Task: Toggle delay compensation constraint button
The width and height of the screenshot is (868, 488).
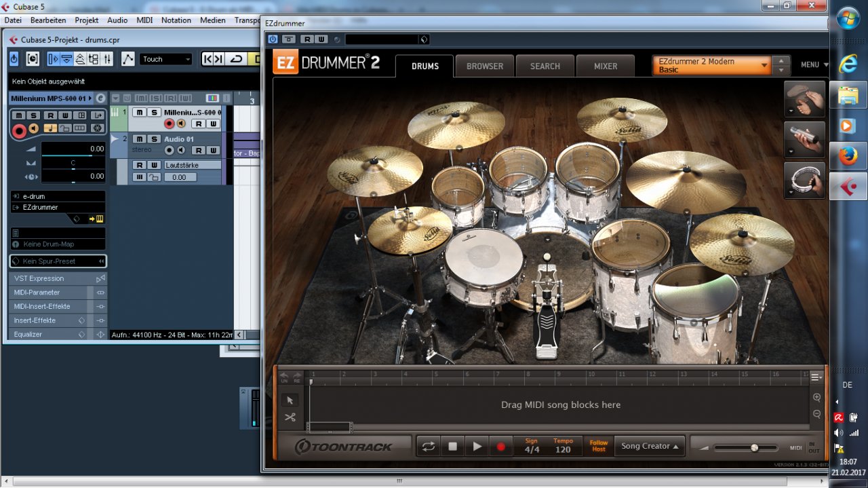Action: (32, 59)
